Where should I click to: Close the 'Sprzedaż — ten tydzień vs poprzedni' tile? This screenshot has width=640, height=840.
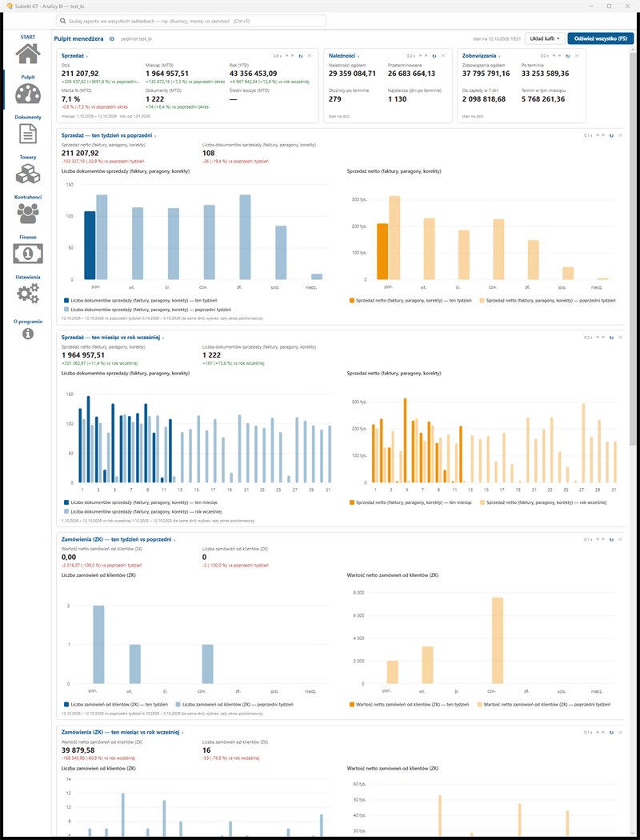[x=620, y=135]
